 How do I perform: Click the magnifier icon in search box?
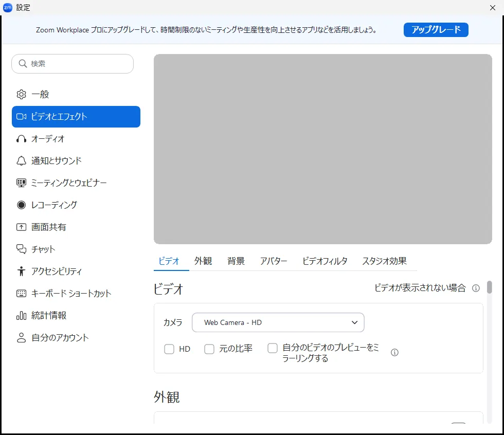coord(23,64)
